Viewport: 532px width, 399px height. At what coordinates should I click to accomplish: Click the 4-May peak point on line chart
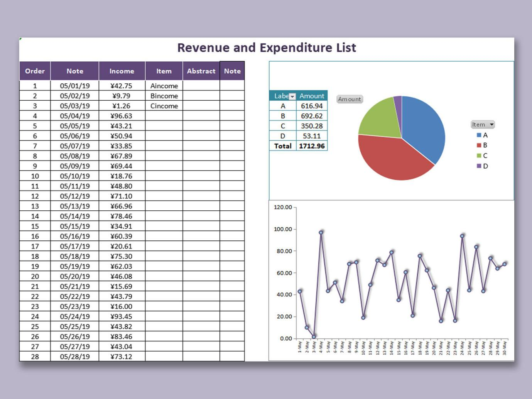point(321,232)
